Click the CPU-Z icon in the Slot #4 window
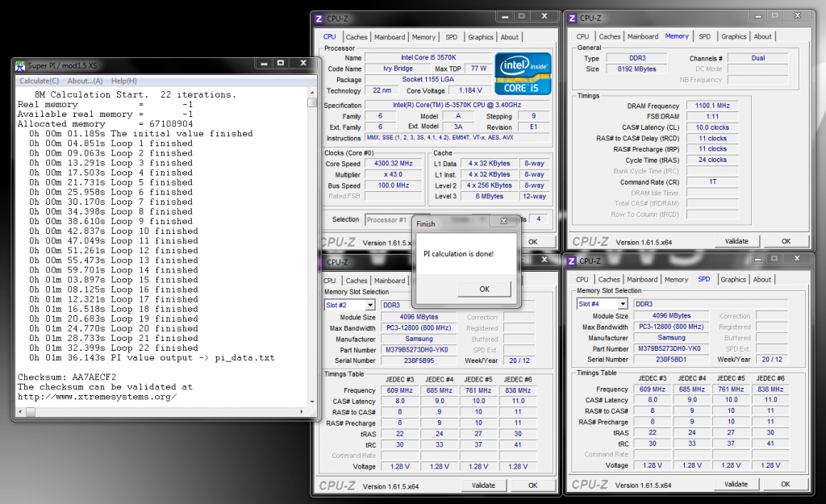The width and height of the screenshot is (826, 504). click(x=570, y=261)
